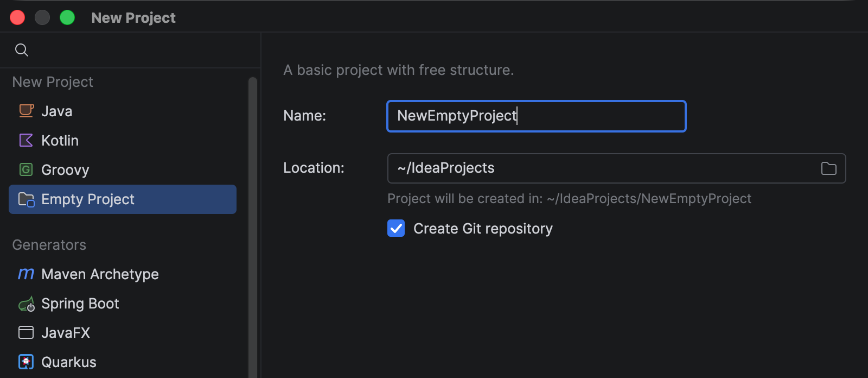This screenshot has width=868, height=378.
Task: Click into the Name text field
Action: (x=537, y=116)
